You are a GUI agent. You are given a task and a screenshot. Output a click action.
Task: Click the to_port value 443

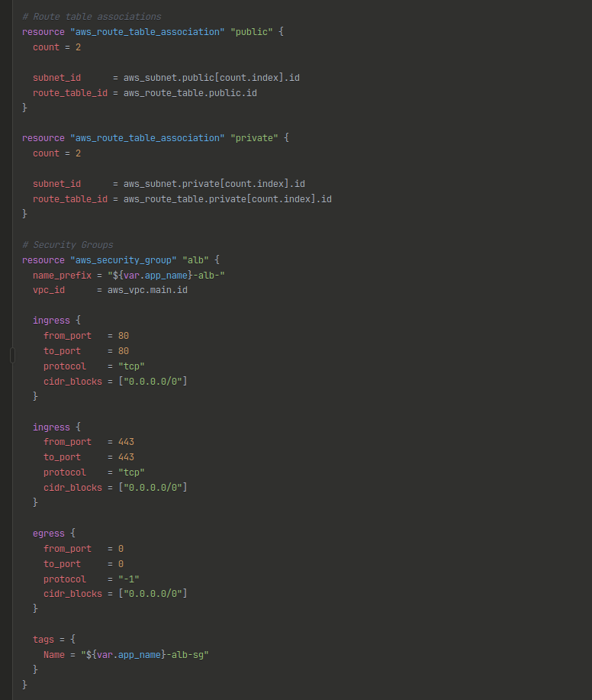pyautogui.click(x=126, y=457)
